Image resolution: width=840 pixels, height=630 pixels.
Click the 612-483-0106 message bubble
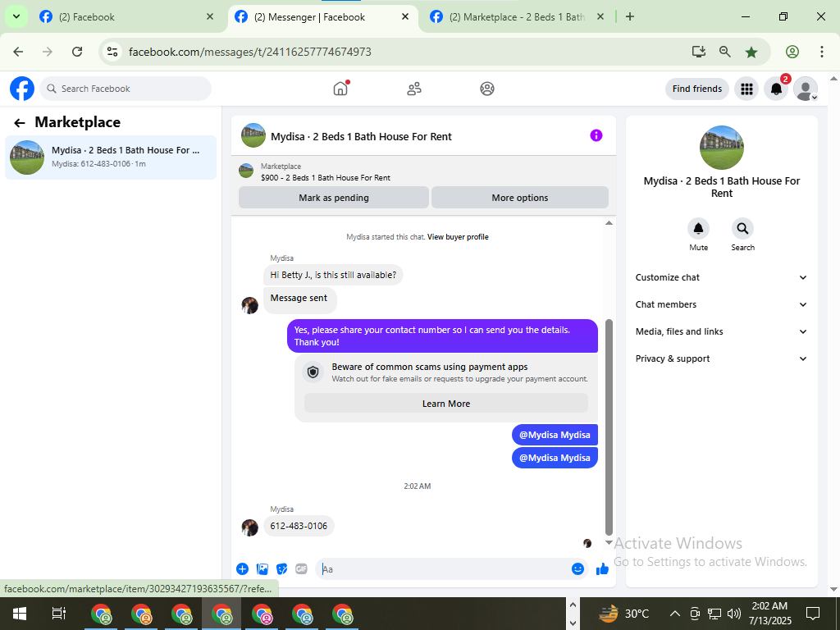[299, 526]
